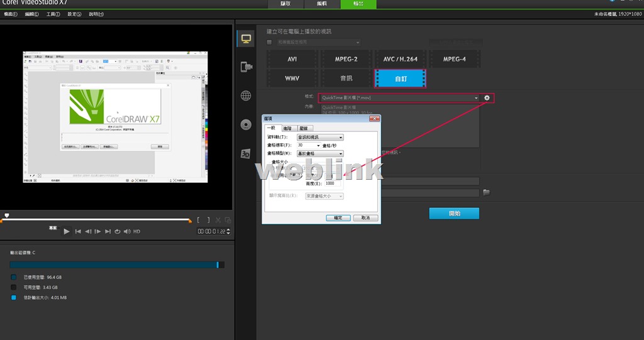Click the preview scrubber handle
The image size is (644, 340).
click(6, 216)
